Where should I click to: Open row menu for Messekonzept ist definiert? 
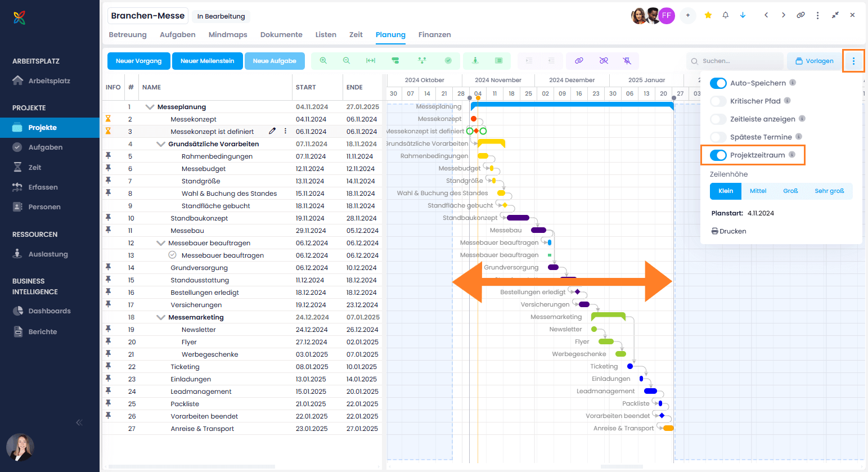click(x=285, y=131)
